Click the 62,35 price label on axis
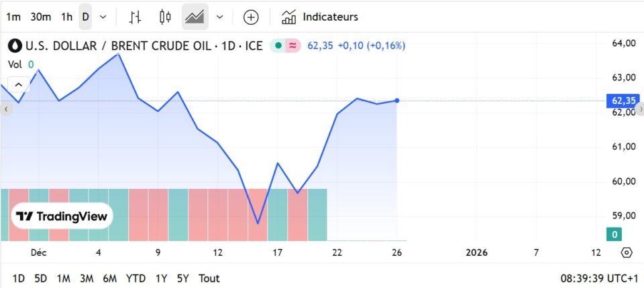 tap(623, 101)
